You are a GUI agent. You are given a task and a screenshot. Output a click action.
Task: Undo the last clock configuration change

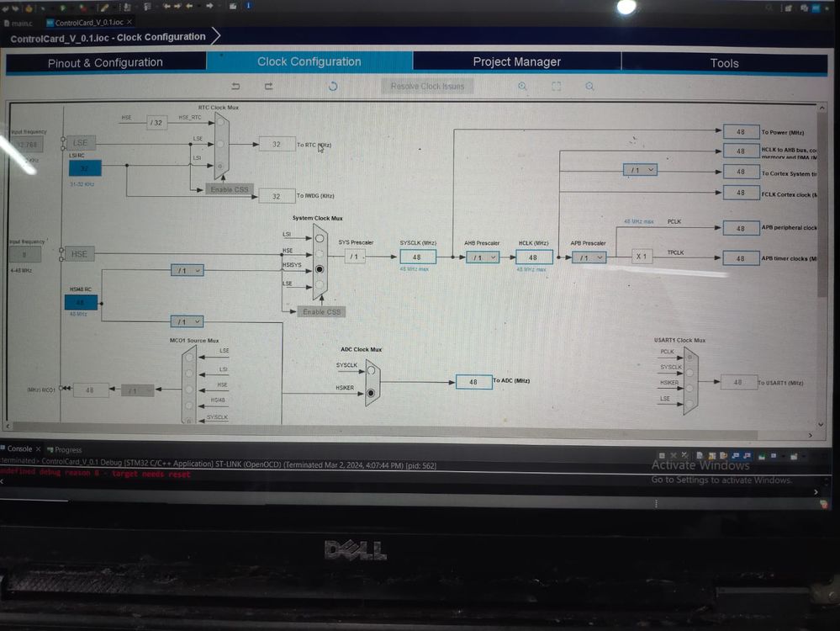coord(235,86)
